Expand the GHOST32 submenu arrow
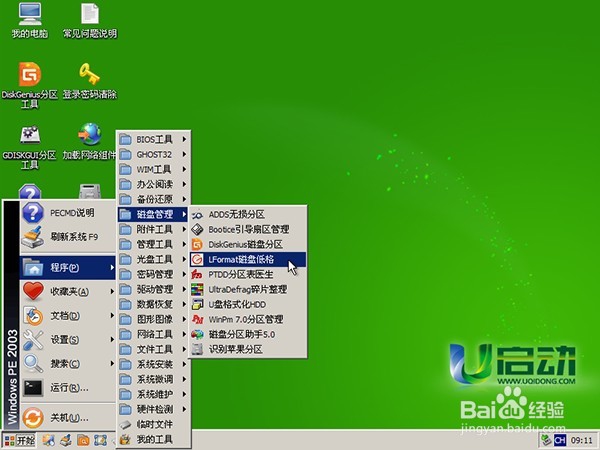 pyautogui.click(x=184, y=154)
